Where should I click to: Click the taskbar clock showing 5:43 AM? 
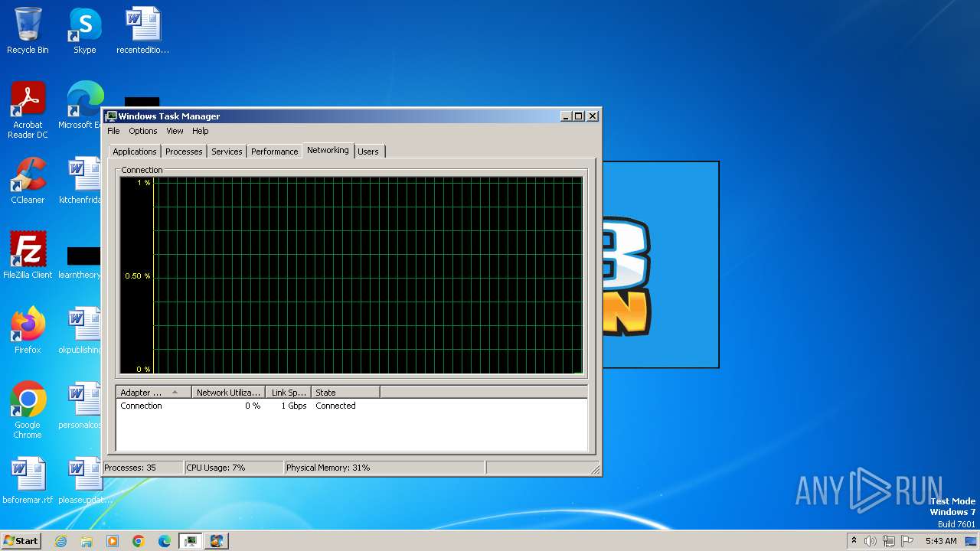941,541
